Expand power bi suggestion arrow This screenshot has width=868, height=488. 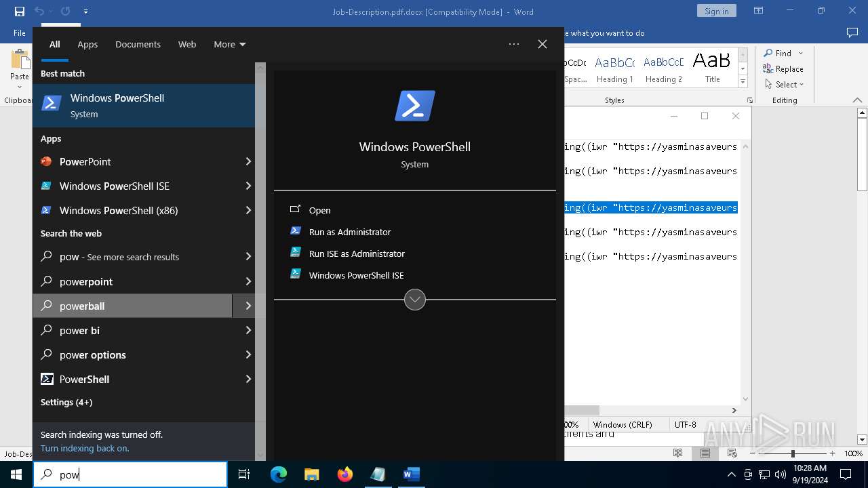pyautogui.click(x=248, y=330)
